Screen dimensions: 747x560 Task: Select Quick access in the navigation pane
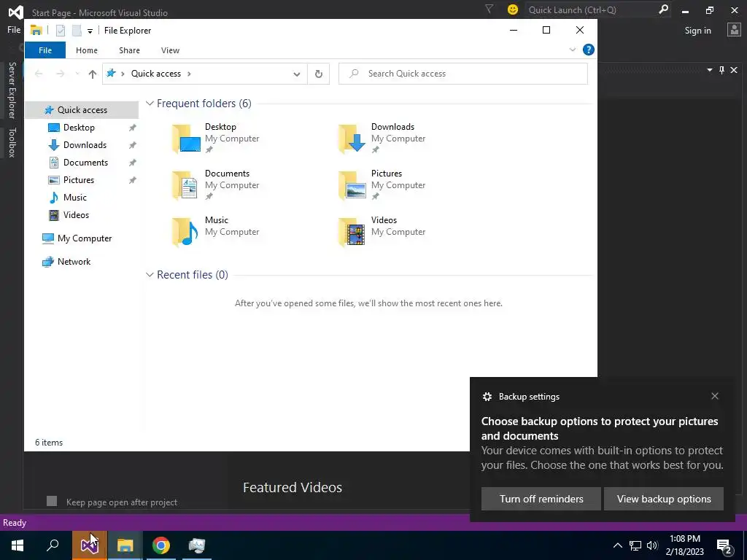[82, 110]
